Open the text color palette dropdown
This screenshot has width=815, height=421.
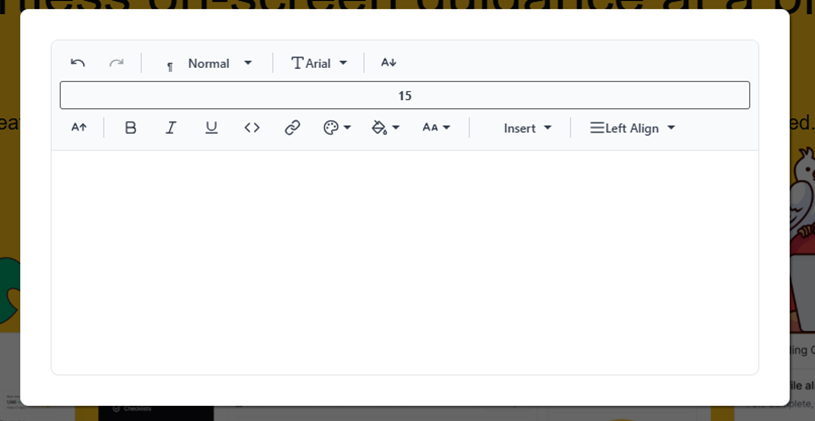337,128
